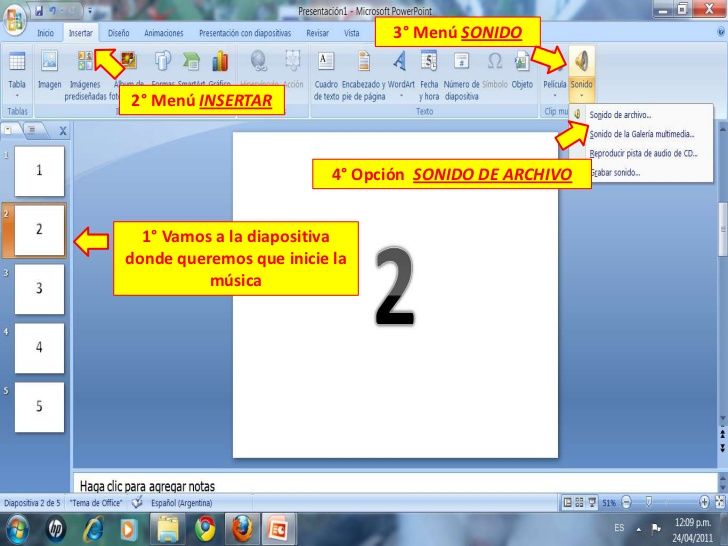Save the presentation from quick access toolbar

pos(39,11)
